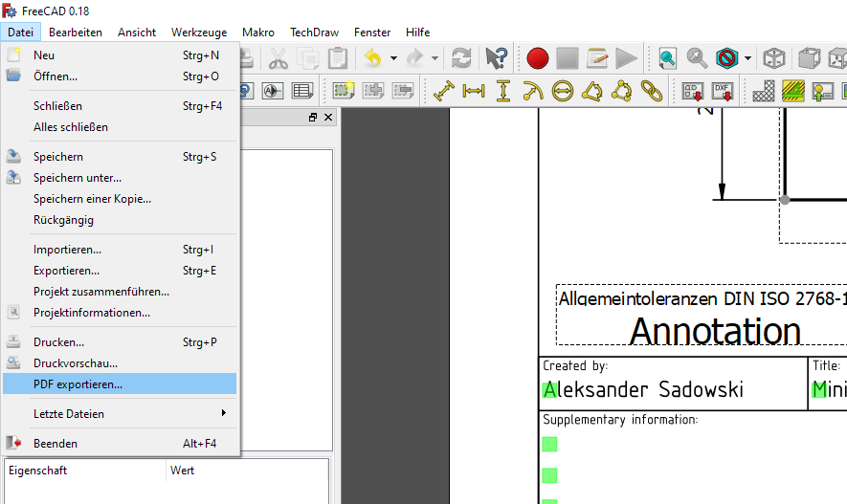This screenshot has height=504, width=847.
Task: Open the Hilfe menu
Action: point(417,33)
